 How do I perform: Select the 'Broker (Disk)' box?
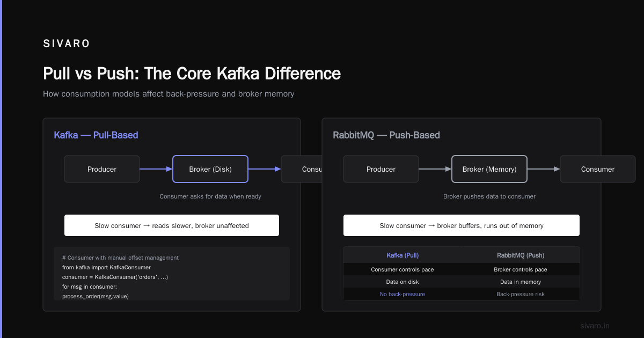click(x=210, y=169)
